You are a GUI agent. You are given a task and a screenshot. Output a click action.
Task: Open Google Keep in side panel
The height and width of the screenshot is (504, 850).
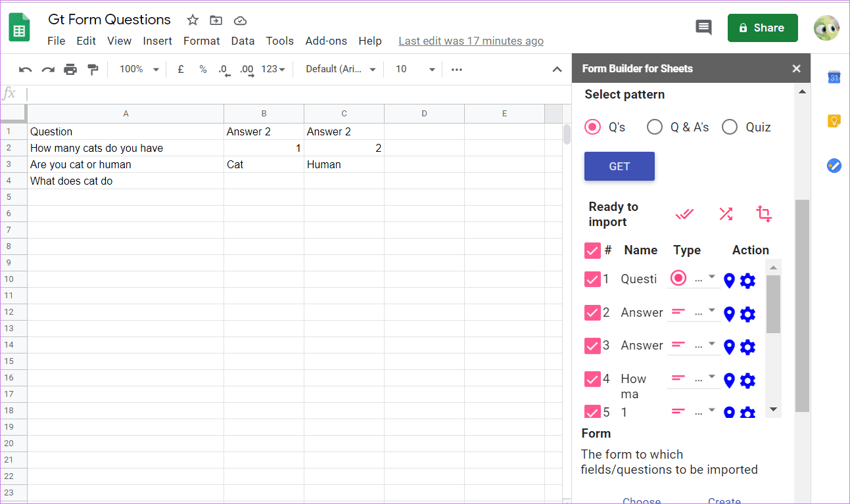(x=834, y=121)
